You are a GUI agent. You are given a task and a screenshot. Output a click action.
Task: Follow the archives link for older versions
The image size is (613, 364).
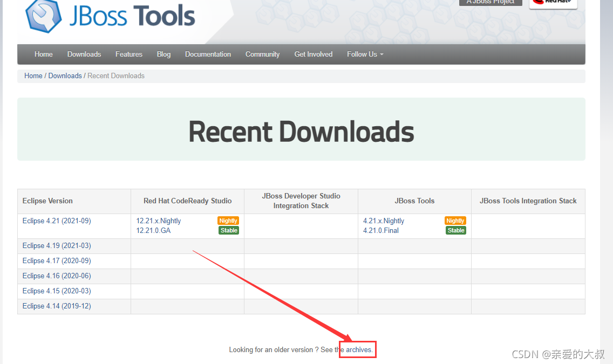click(358, 349)
